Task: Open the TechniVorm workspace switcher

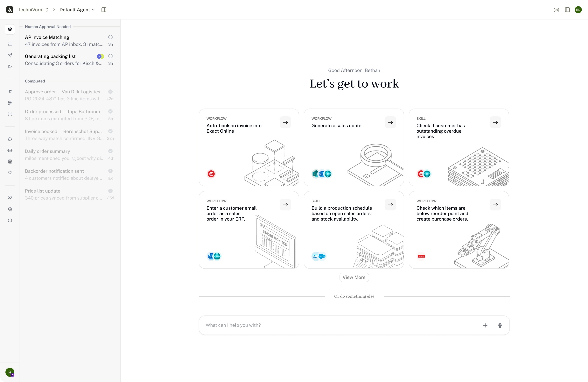Action: [33, 10]
